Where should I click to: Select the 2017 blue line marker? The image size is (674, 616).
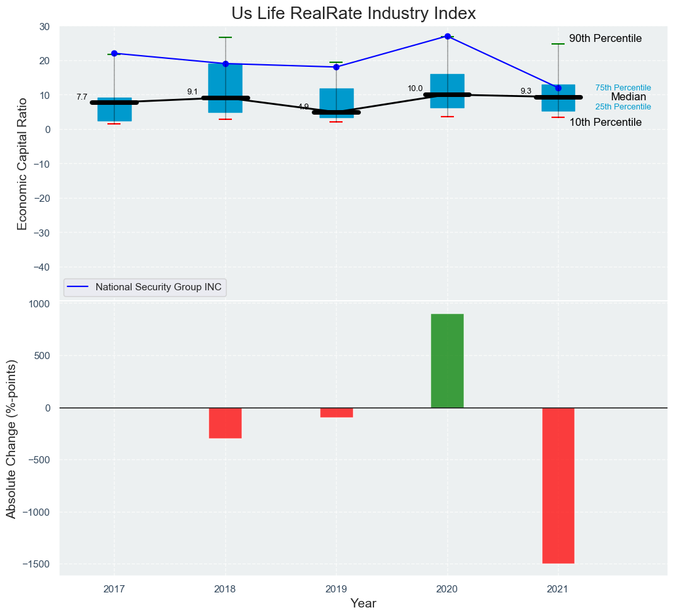[114, 53]
